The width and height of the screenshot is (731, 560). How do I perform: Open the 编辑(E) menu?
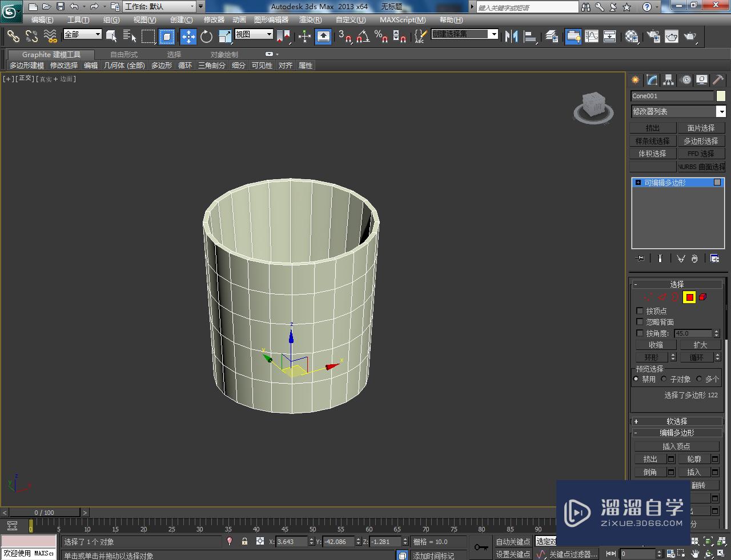tap(42, 20)
